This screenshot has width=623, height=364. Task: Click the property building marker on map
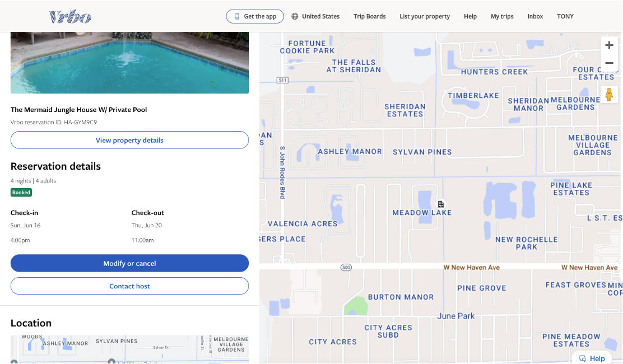[x=440, y=204]
